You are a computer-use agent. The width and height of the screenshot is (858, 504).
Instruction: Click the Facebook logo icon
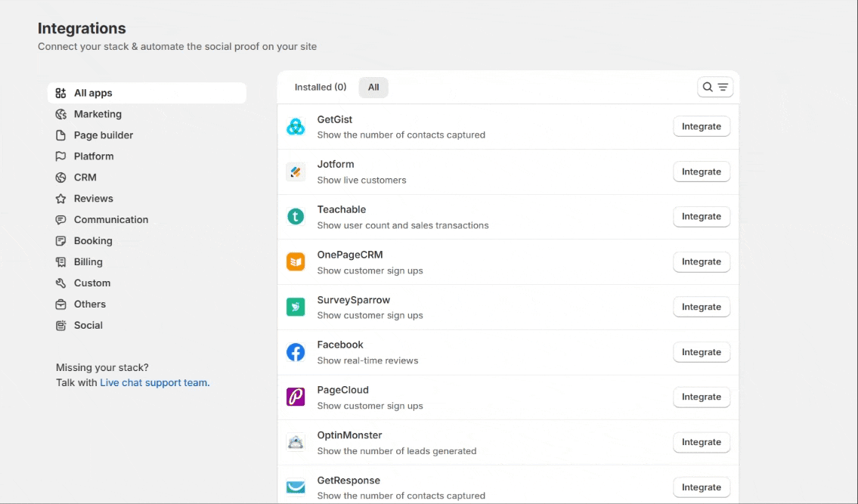click(x=296, y=352)
